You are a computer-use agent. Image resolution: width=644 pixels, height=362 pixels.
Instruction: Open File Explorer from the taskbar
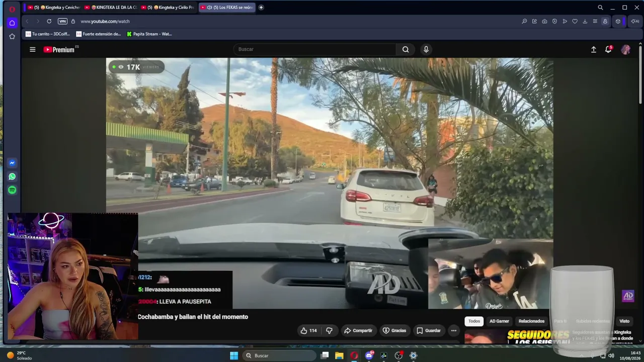point(340,355)
